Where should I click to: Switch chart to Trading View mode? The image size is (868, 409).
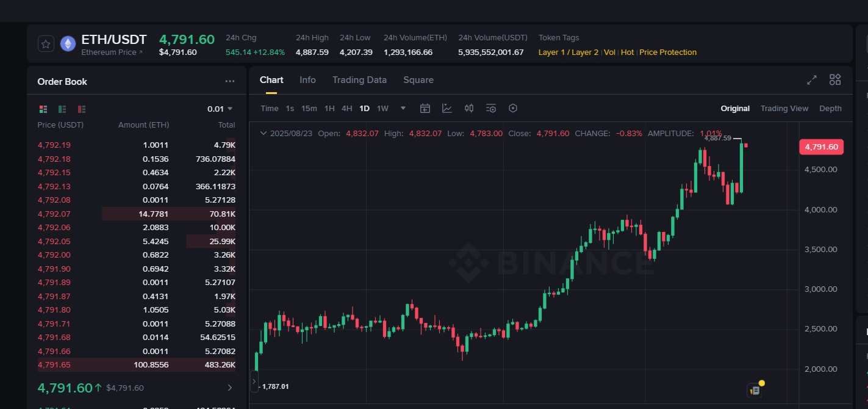pos(784,108)
